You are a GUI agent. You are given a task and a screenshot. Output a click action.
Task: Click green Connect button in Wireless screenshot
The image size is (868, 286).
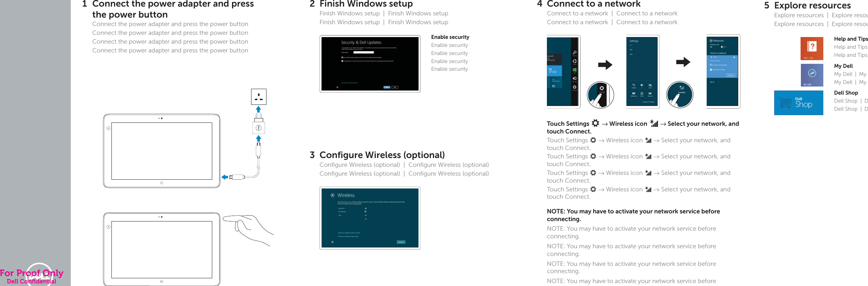click(401, 242)
